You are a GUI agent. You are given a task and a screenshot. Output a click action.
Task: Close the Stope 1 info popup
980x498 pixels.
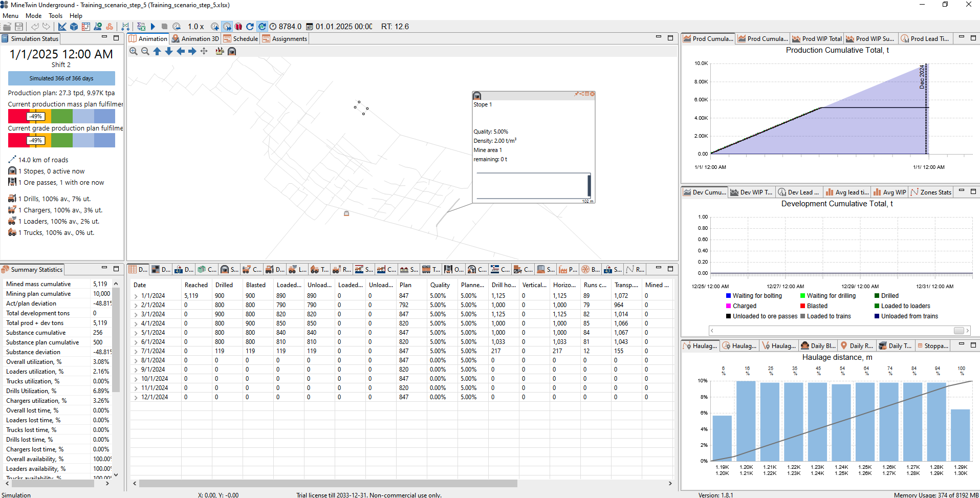click(x=592, y=94)
